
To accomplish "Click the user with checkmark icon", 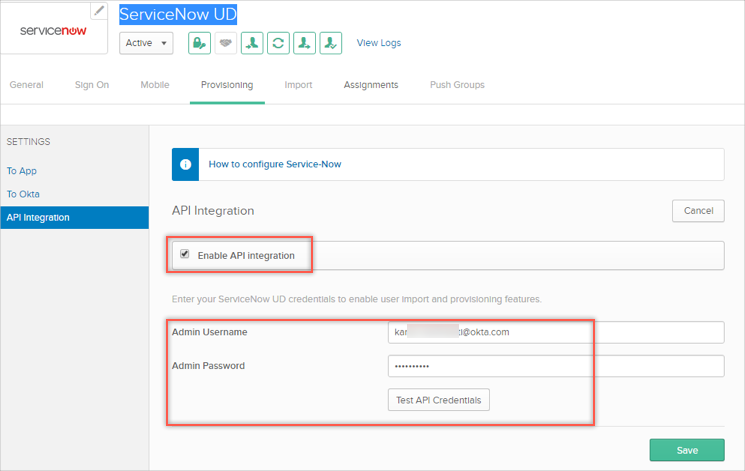I will pyautogui.click(x=330, y=43).
